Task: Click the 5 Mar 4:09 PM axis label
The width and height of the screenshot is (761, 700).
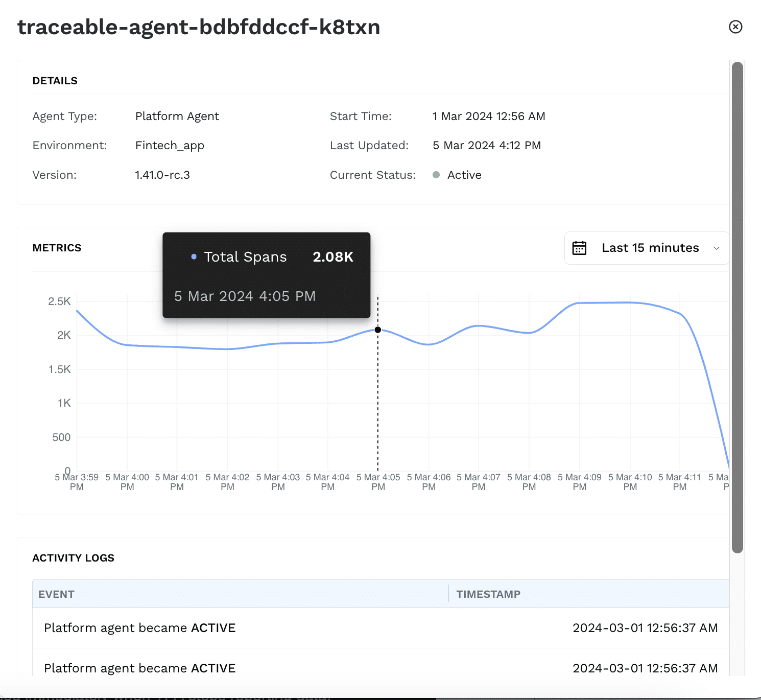Action: [579, 482]
